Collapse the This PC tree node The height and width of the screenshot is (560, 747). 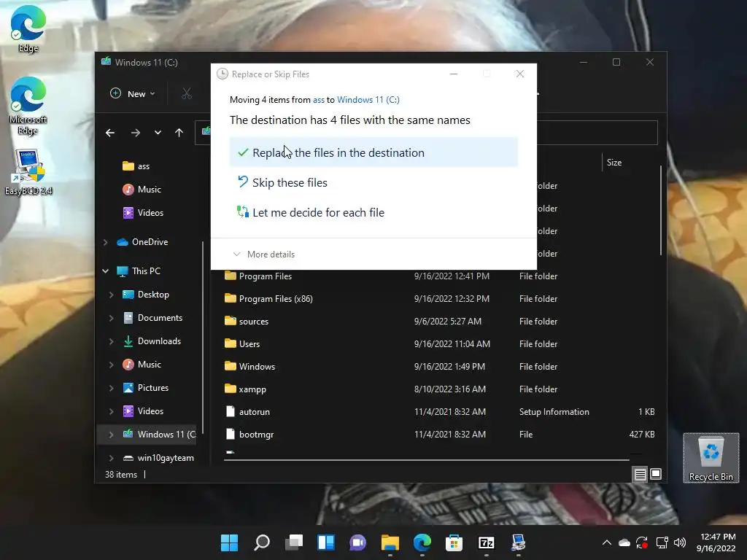pos(105,271)
